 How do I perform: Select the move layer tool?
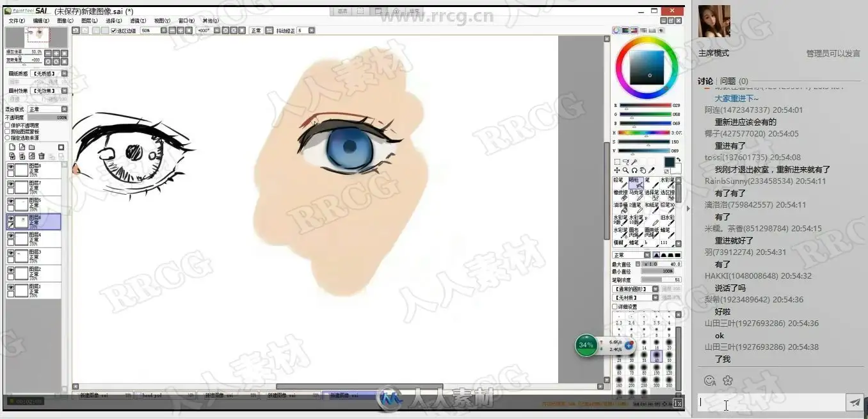coord(617,170)
